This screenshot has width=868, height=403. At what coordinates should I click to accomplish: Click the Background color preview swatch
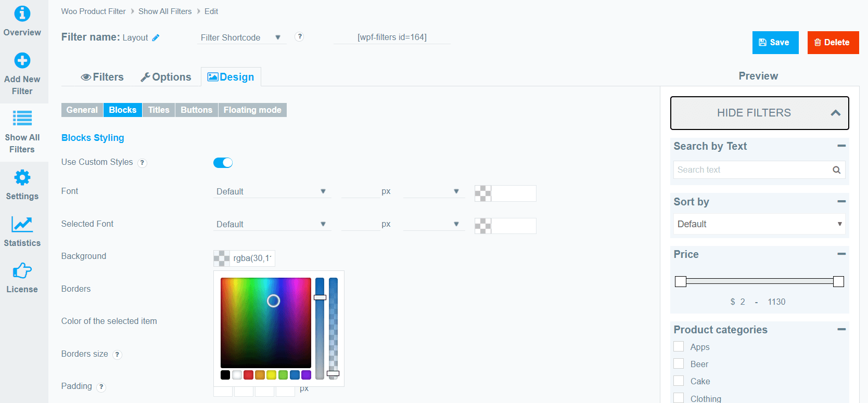coord(222,258)
